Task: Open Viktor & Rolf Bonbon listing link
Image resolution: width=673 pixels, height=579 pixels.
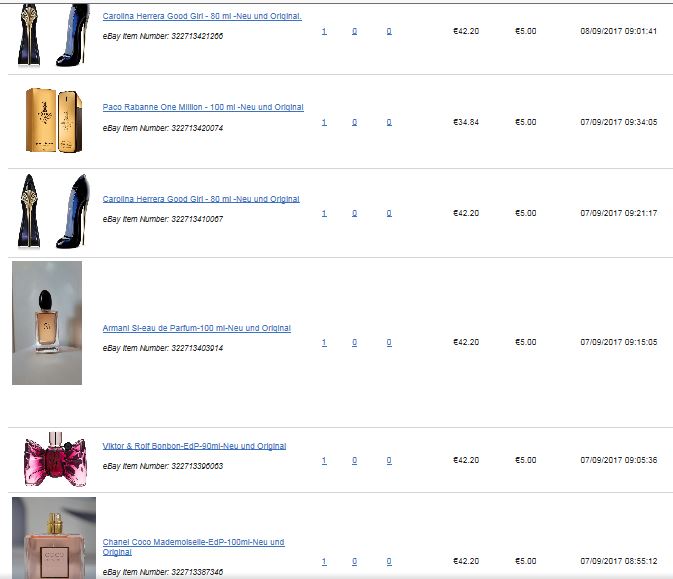Action: click(194, 446)
